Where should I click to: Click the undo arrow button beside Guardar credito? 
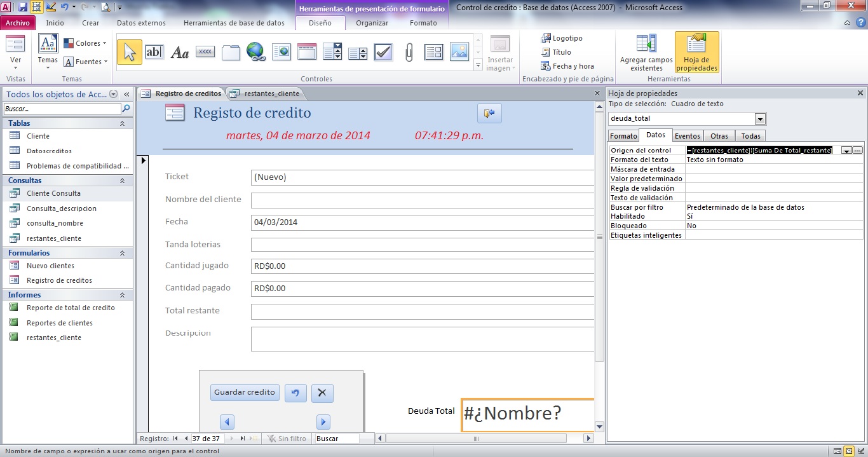pyautogui.click(x=295, y=393)
